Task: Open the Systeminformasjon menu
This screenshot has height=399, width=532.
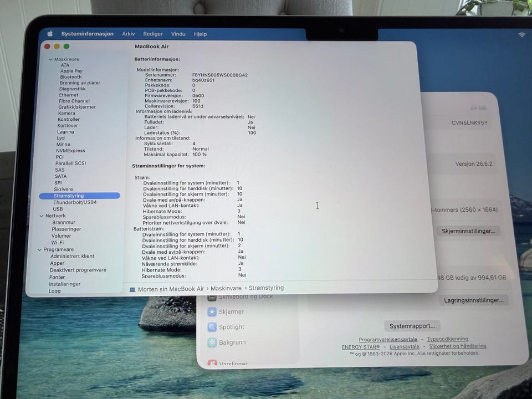Action: pyautogui.click(x=87, y=34)
